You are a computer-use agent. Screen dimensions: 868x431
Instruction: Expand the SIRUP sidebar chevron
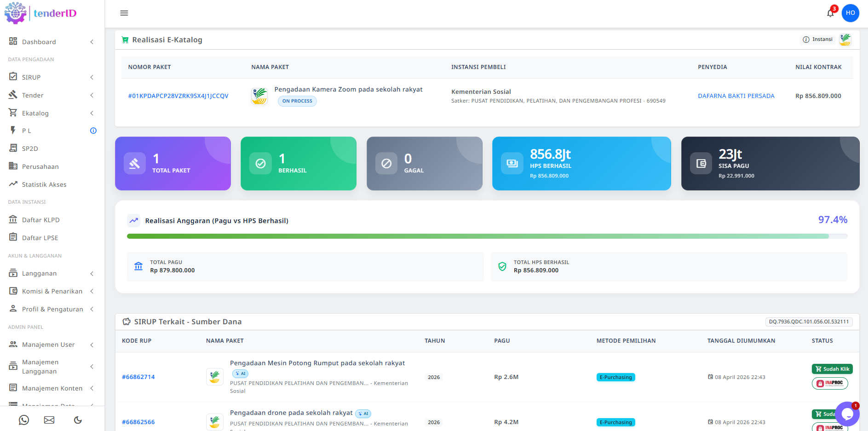coord(92,77)
